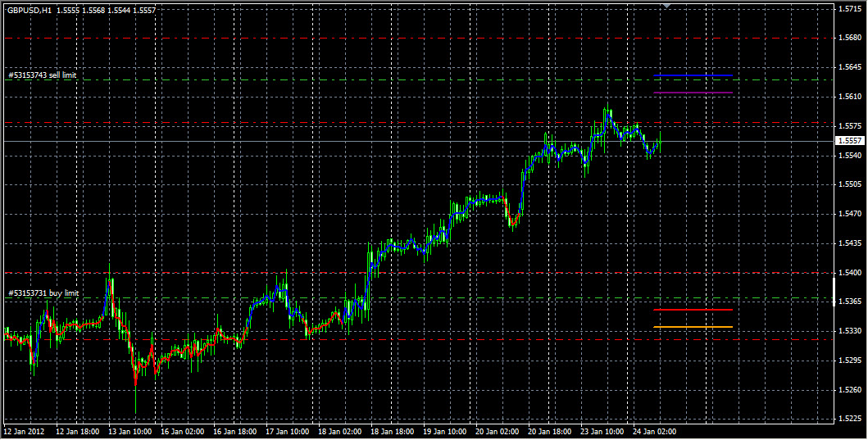Click the 20 Jan 02:00 time axis label
Screen dimensions: 868x440
click(497, 431)
